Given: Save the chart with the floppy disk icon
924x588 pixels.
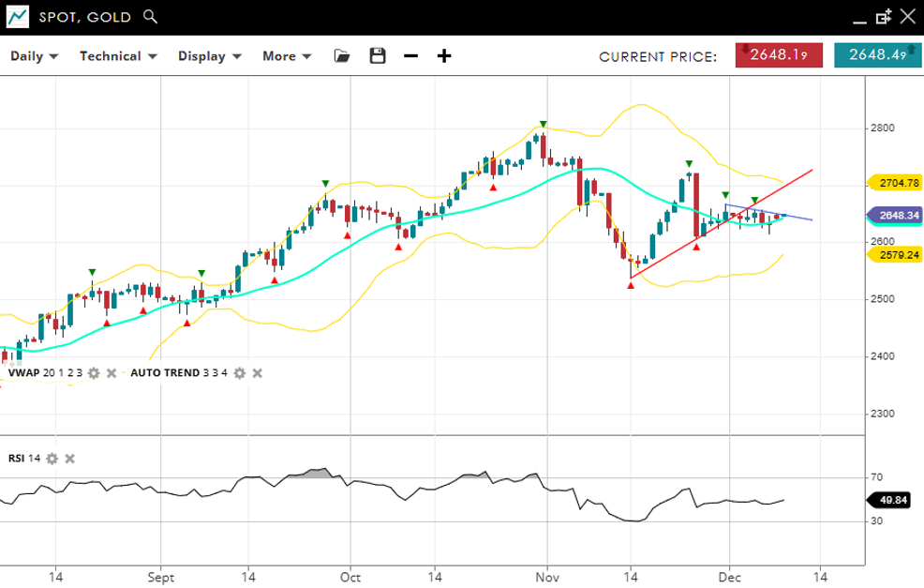Looking at the screenshot, I should 378,56.
